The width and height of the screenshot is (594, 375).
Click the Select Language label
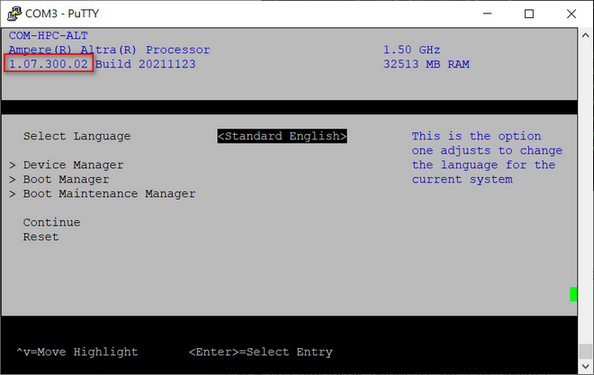tap(77, 136)
